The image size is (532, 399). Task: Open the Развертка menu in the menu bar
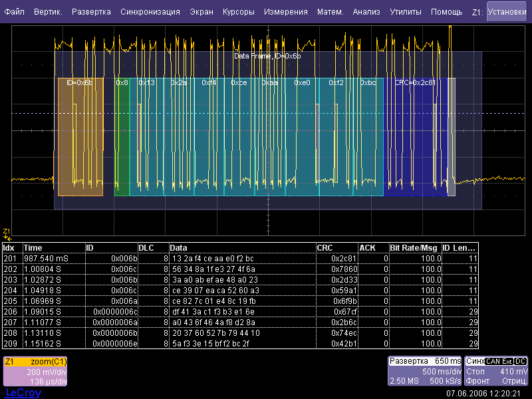pos(91,12)
